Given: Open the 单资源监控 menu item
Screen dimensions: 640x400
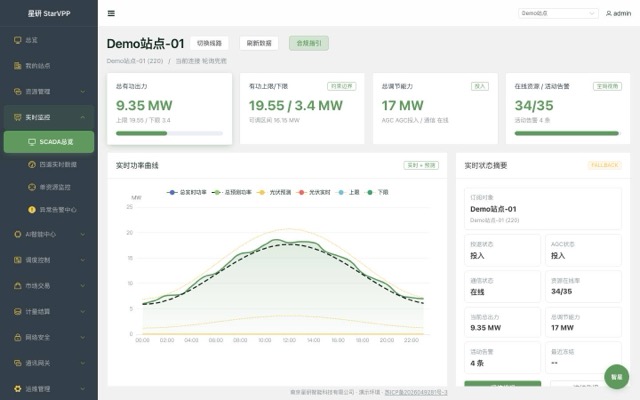Looking at the screenshot, I should coord(49,187).
